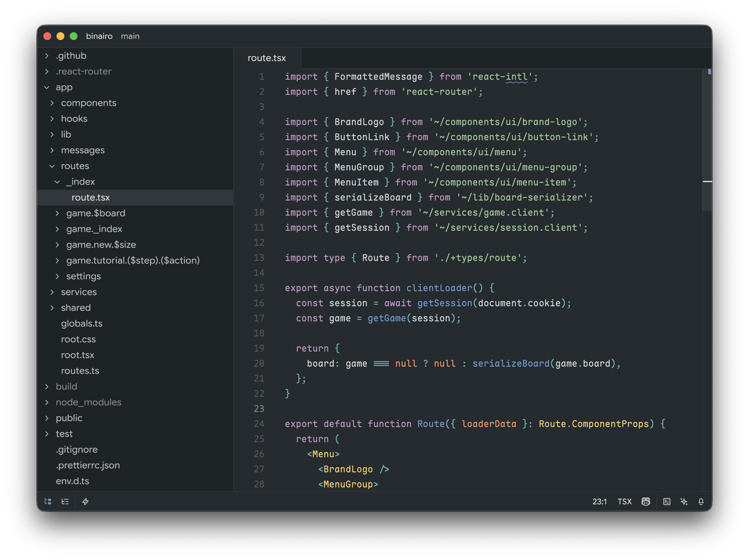
Task: Expand the build folder
Action: (135, 386)
